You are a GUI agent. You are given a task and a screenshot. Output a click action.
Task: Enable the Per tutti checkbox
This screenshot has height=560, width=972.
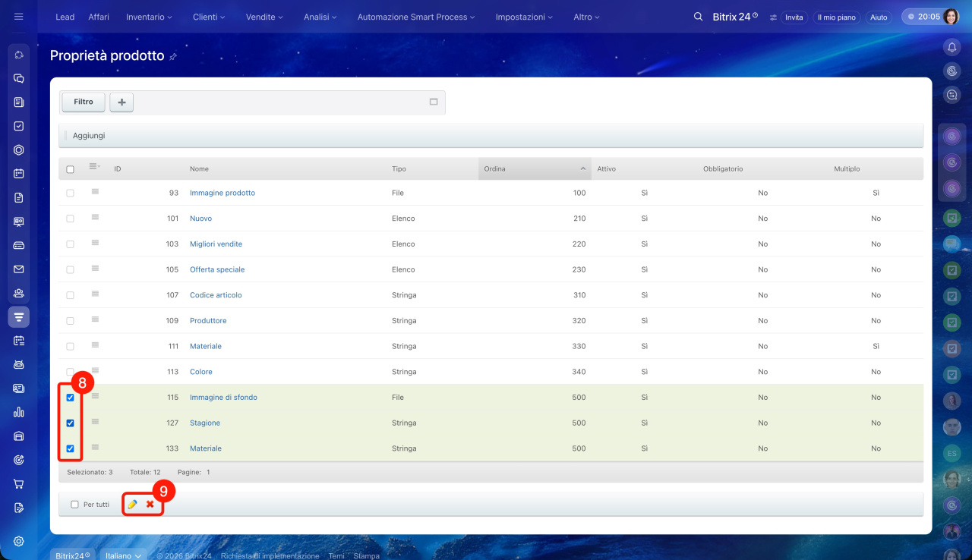click(x=74, y=505)
